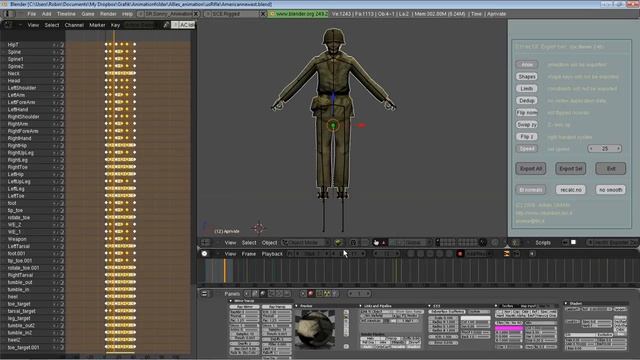Select the World buttons sub-context icon
Screen dimensions: 640x360
point(335,293)
